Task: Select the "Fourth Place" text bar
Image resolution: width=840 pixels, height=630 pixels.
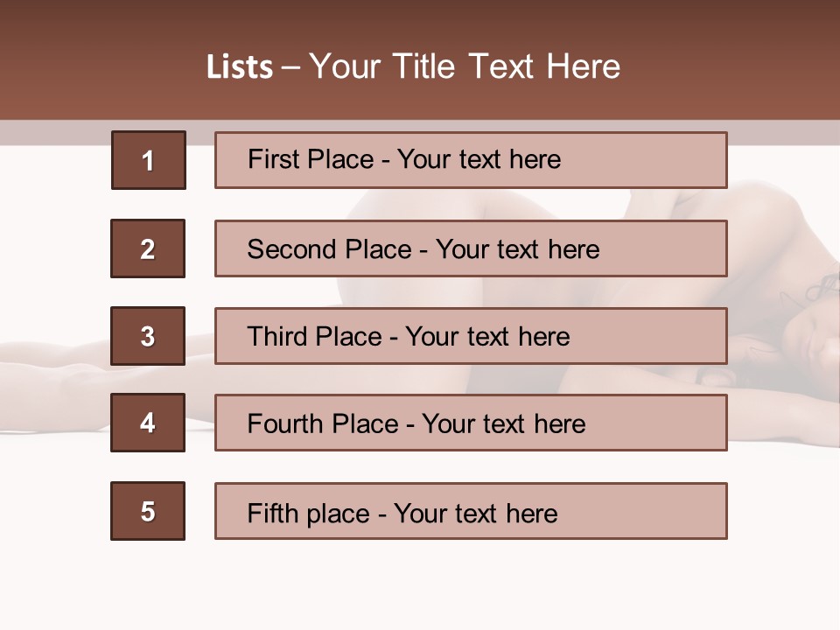Action: click(x=471, y=423)
